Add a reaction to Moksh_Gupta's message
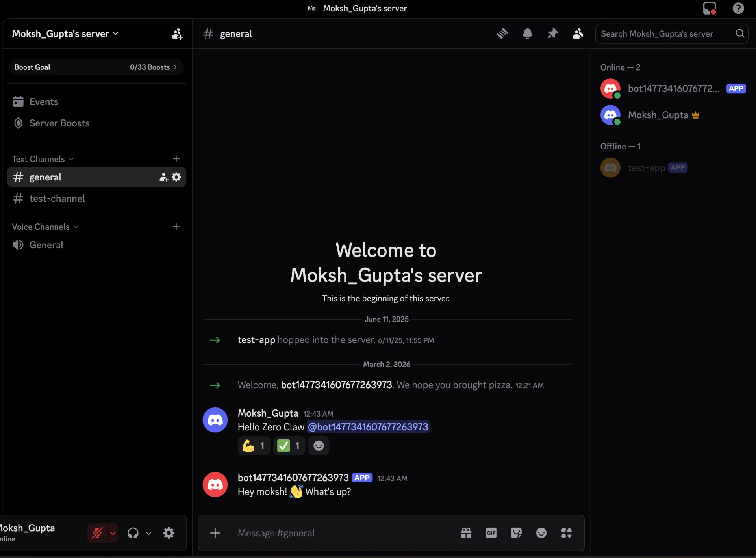Screen dimensions: 756x558 (x=318, y=446)
